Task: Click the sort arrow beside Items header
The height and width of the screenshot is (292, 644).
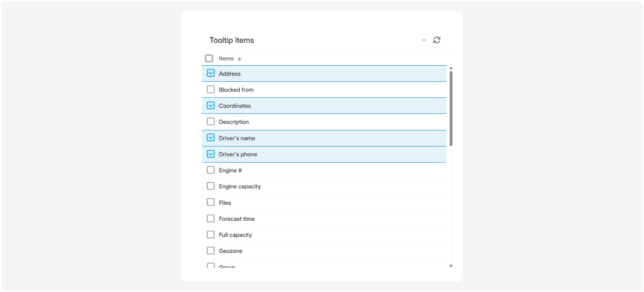Action: click(x=240, y=59)
